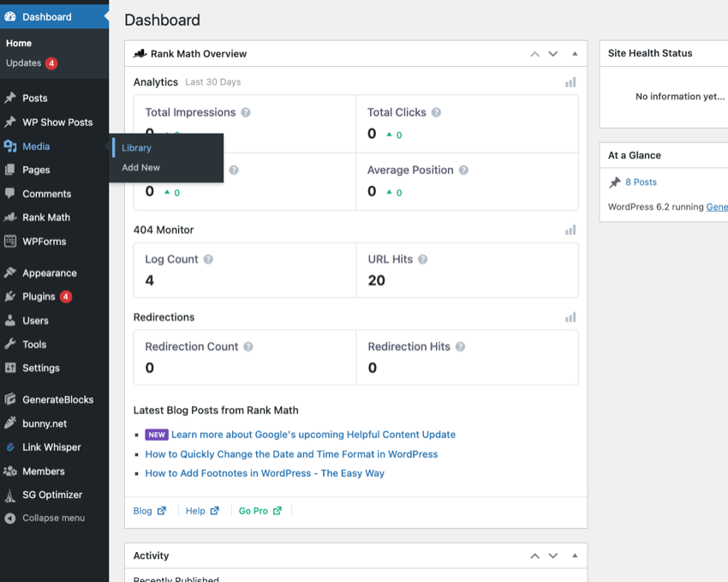View pending WordPress updates

point(26,63)
